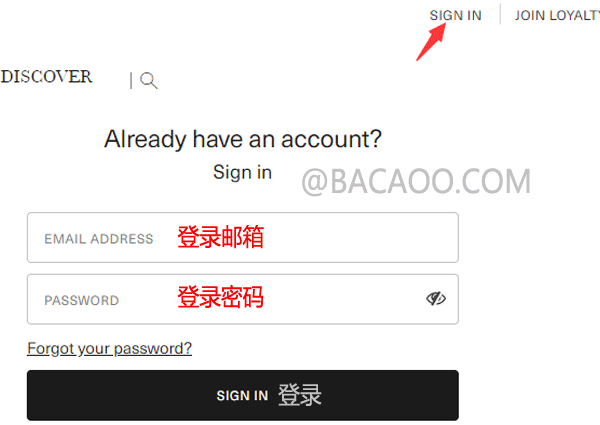Click the white 登录 text on the button
600x425 pixels.
(300, 395)
